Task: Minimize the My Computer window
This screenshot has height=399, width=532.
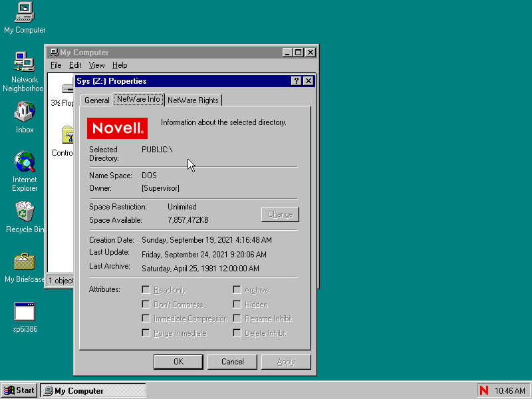Action: pyautogui.click(x=287, y=53)
